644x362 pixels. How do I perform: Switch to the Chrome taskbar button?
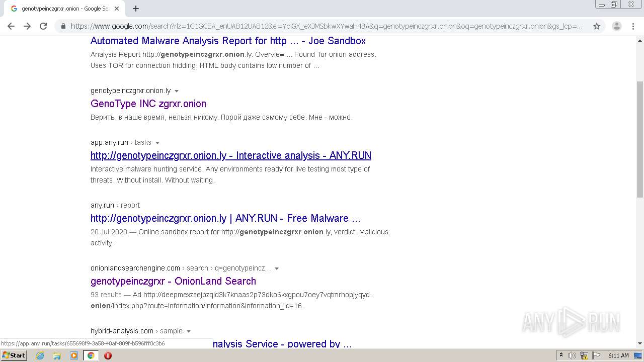(x=91, y=355)
